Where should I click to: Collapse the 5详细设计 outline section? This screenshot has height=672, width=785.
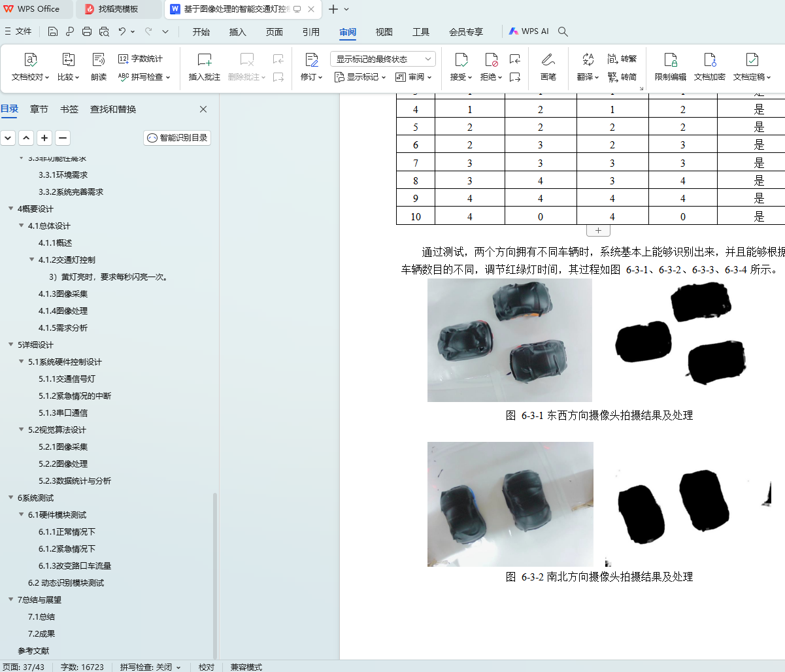(x=10, y=345)
